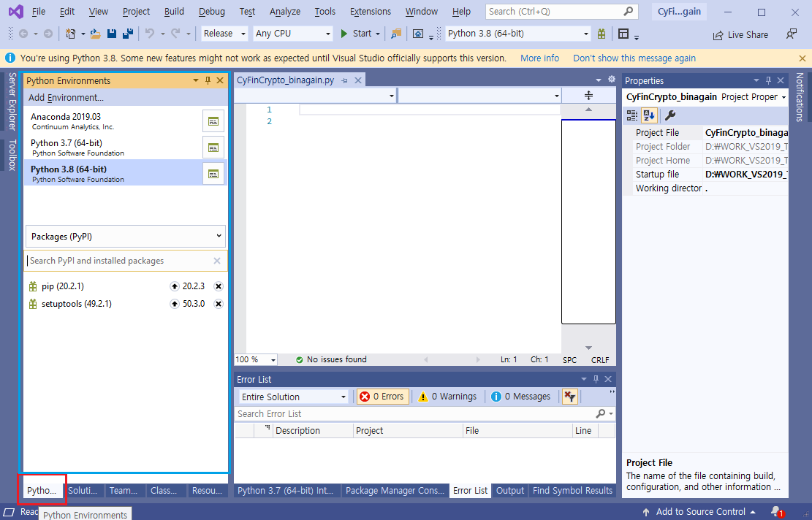
Task: Click the window layout toolbar icon
Action: 623,34
